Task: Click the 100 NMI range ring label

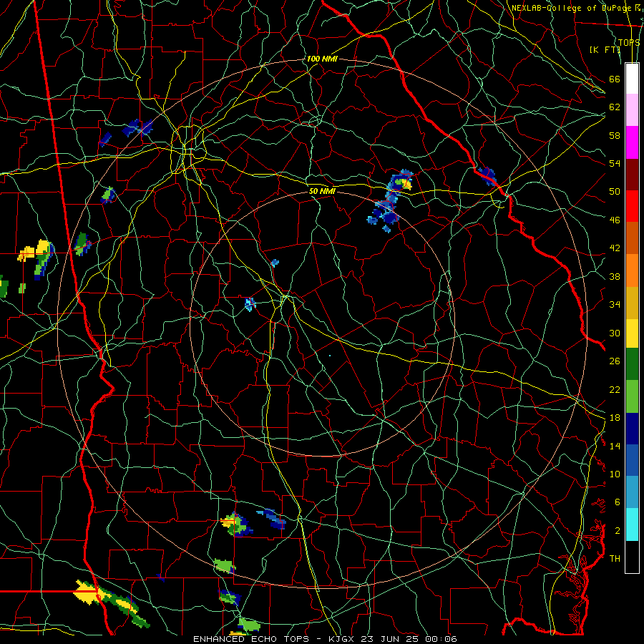Action: tap(322, 59)
